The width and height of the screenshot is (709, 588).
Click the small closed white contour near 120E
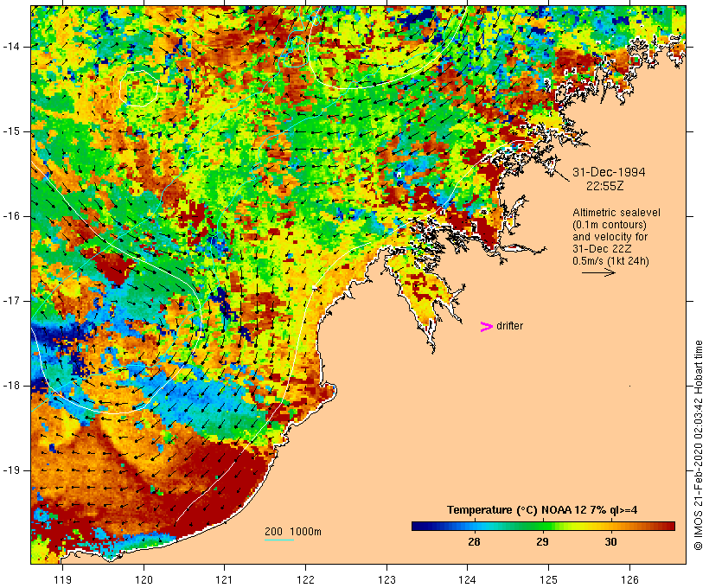[x=139, y=87]
